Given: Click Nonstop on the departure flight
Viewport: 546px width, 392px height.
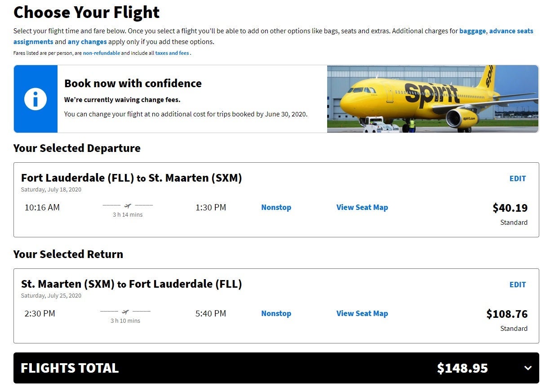Looking at the screenshot, I should (276, 207).
